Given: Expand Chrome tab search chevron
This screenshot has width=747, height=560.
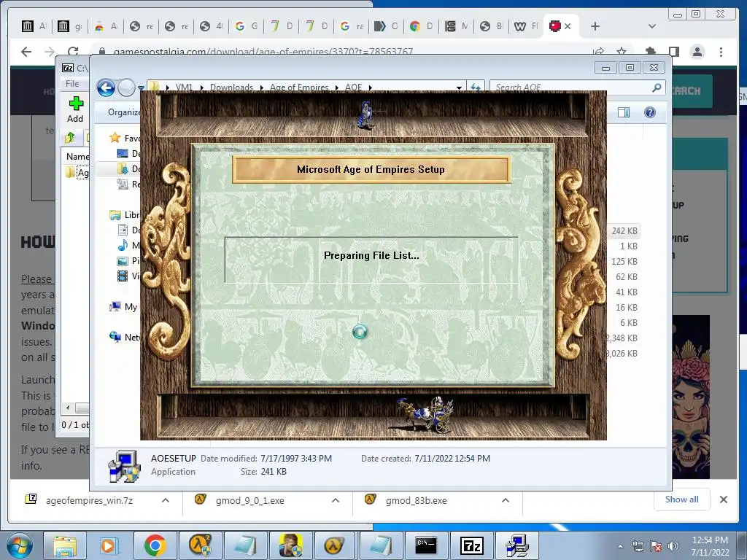Looking at the screenshot, I should tap(652, 26).
